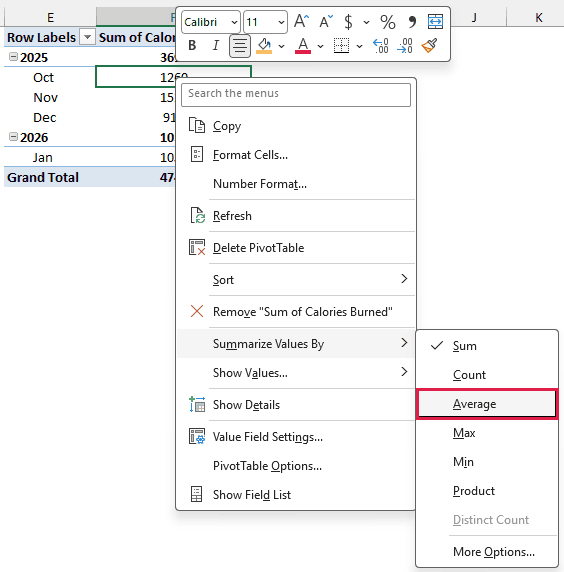Click the Show Field List icon
Viewport: 564px width, 572px height.
pos(197,494)
